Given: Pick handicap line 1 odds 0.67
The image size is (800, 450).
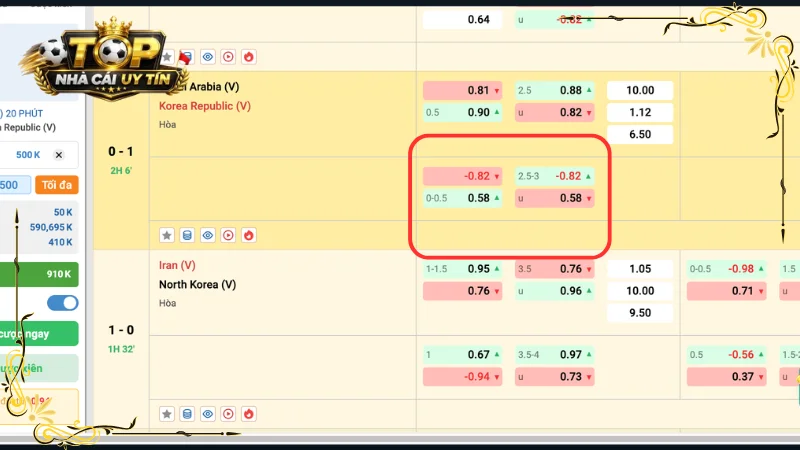Looking at the screenshot, I should pyautogui.click(x=462, y=355).
